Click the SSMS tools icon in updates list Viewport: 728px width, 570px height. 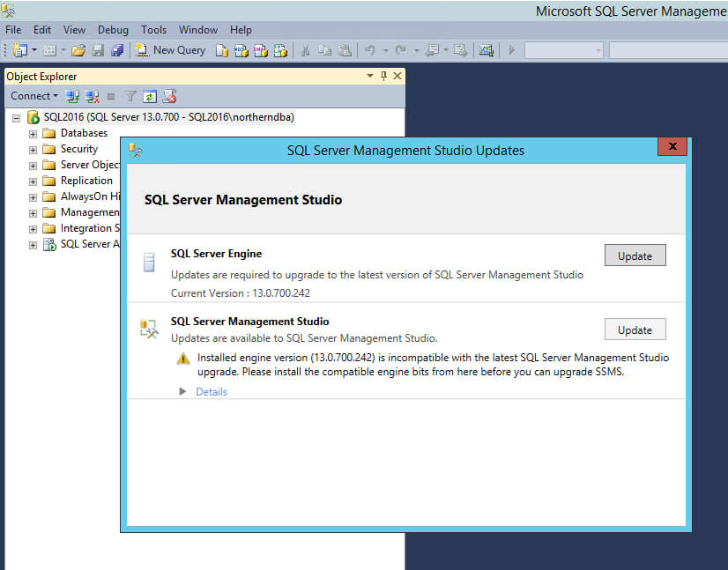149,328
